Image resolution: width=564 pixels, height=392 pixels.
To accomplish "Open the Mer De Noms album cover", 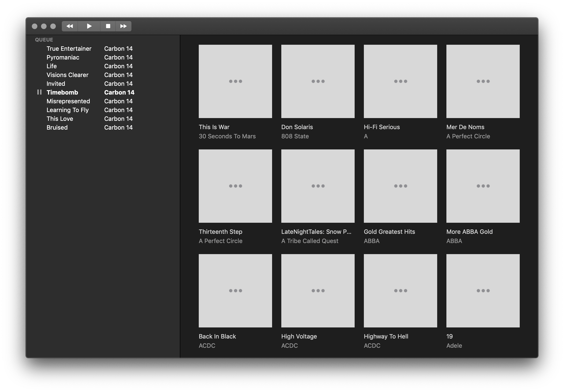I will [483, 81].
